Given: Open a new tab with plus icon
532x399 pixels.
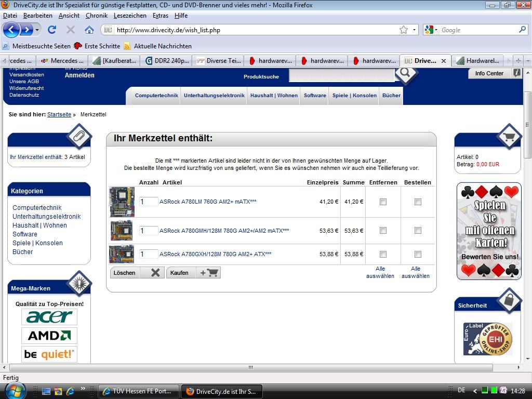Looking at the screenshot, I should click(518, 61).
